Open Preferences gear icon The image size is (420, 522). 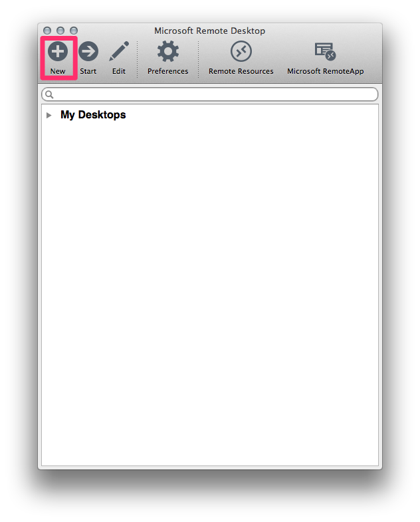tap(167, 52)
